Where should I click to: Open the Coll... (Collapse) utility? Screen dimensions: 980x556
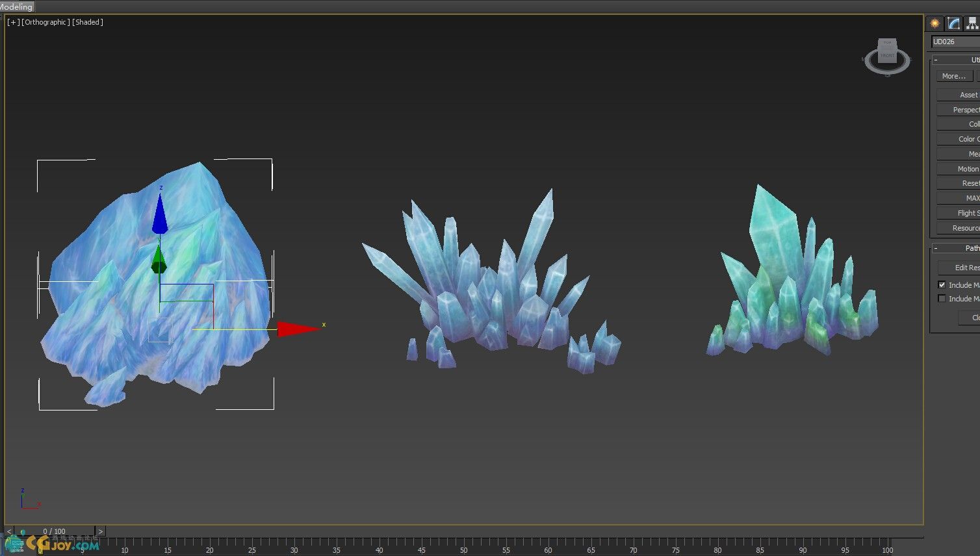(x=959, y=124)
